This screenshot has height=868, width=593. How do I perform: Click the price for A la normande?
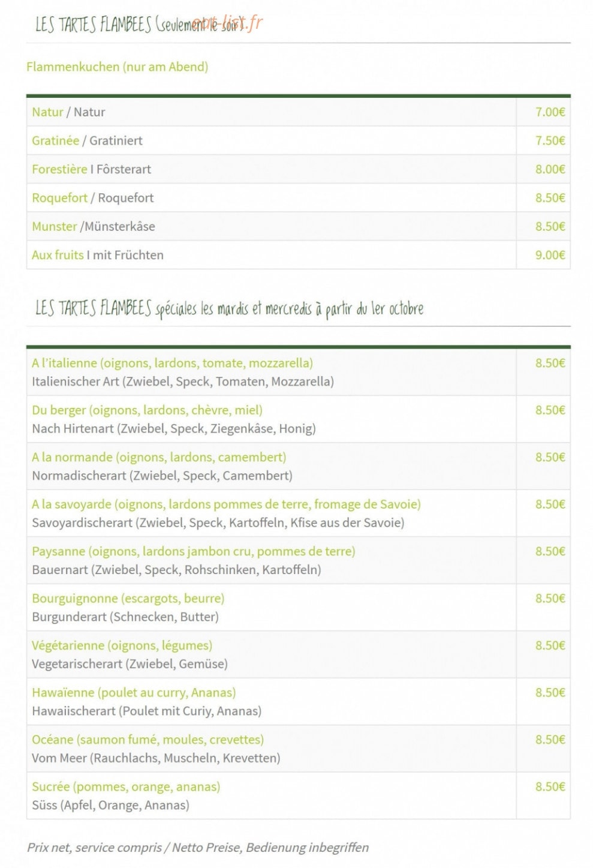click(x=550, y=457)
